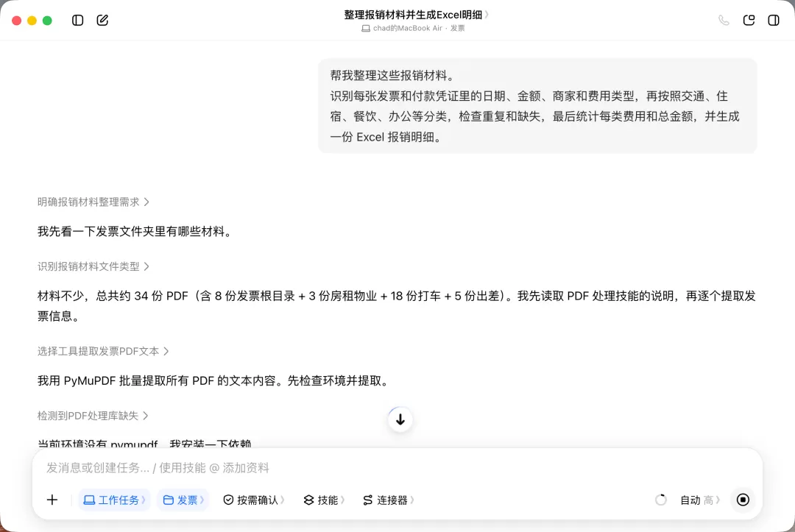Open the new window icon in title bar
The width and height of the screenshot is (795, 532).
(749, 21)
